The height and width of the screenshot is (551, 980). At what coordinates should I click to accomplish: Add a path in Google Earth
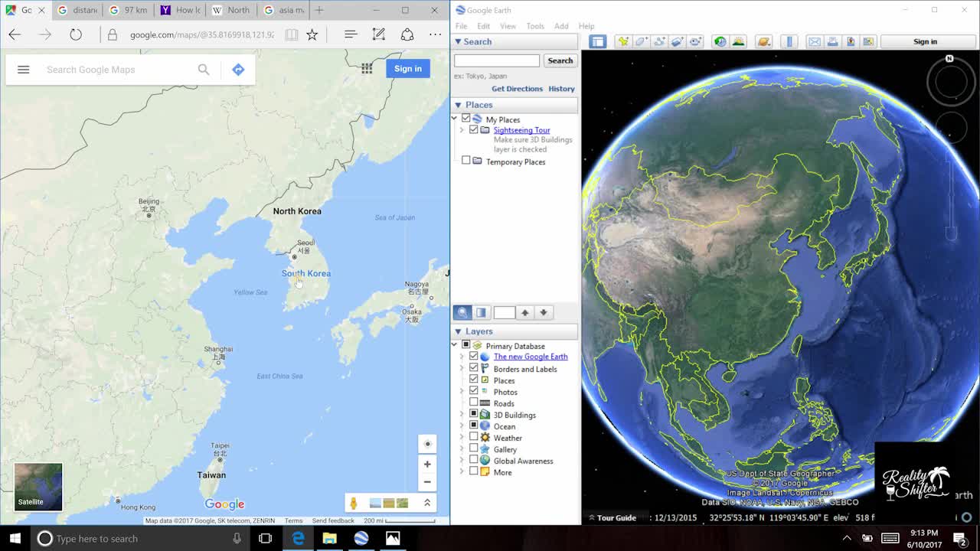tap(659, 41)
